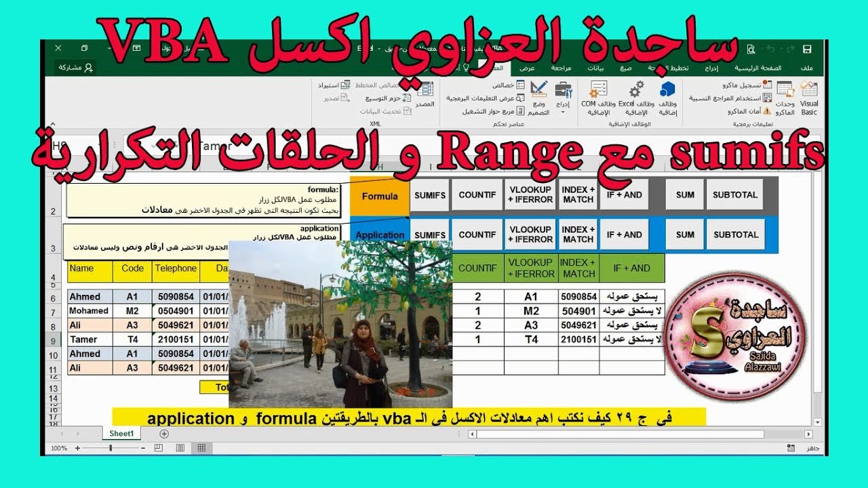
Task: Open control Properties (خصائص)
Action: 507,85
